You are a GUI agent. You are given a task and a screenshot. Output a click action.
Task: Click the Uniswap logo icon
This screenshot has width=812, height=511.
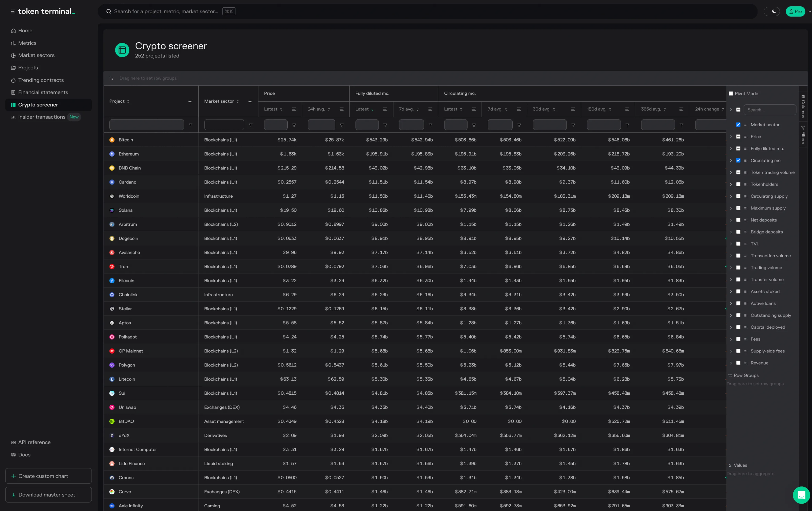point(112,407)
